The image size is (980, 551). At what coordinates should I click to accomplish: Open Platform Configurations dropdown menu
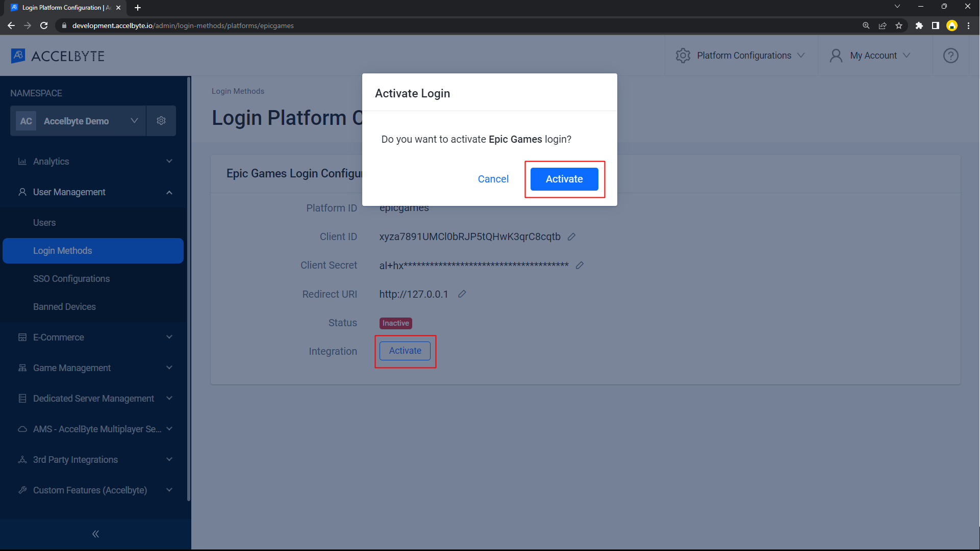[741, 56]
